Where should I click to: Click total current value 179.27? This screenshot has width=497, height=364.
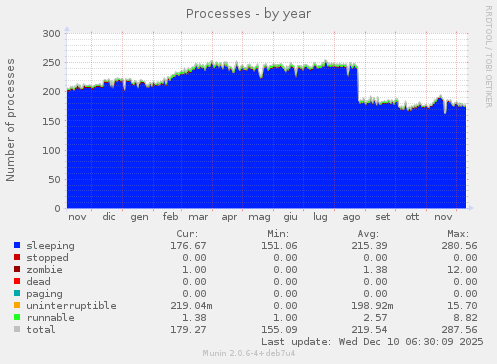(188, 330)
